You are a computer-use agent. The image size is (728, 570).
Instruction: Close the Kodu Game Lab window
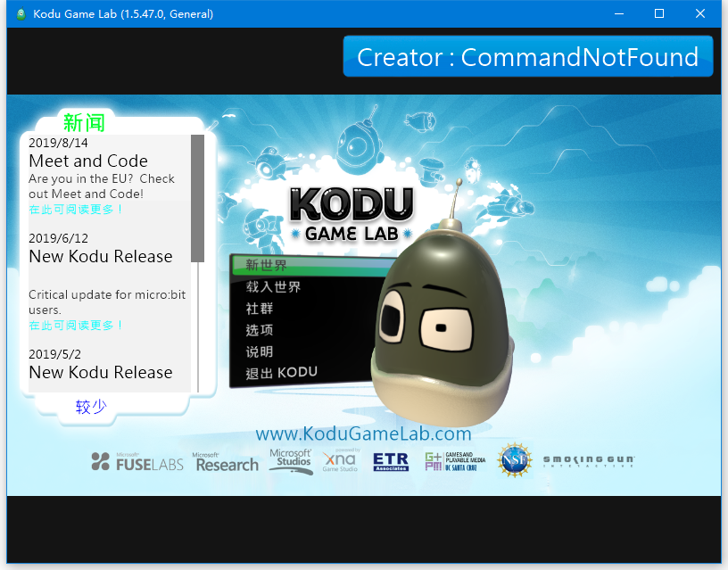pos(700,14)
